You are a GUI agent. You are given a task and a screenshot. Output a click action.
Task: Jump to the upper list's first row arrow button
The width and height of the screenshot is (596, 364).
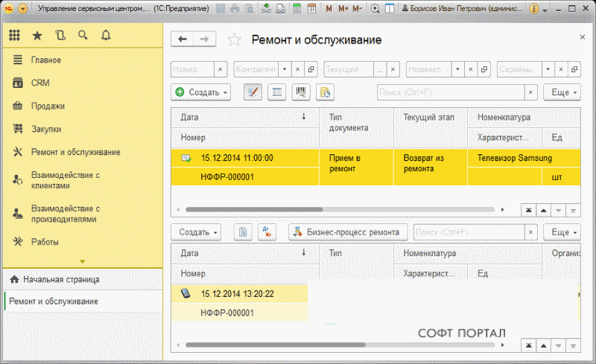[x=528, y=210]
